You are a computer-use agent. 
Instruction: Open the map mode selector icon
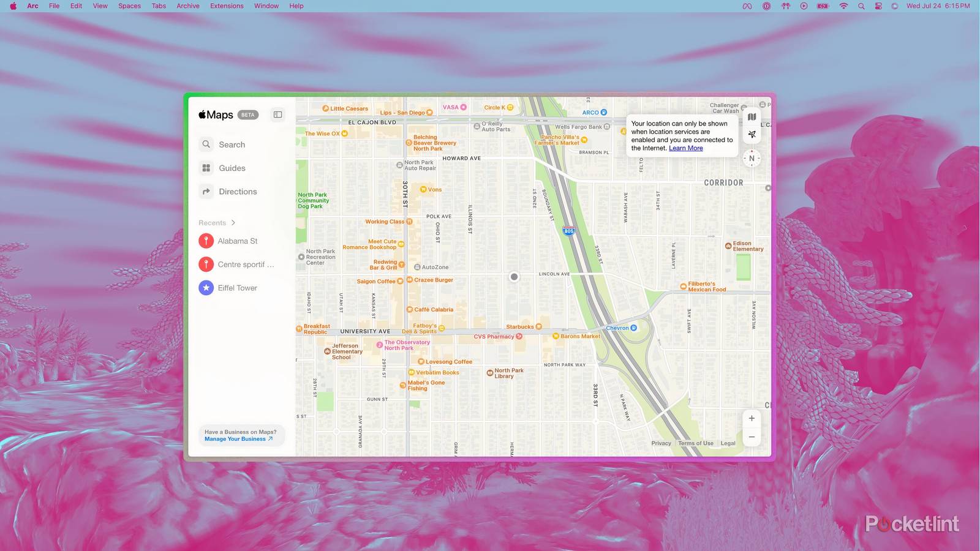752,117
